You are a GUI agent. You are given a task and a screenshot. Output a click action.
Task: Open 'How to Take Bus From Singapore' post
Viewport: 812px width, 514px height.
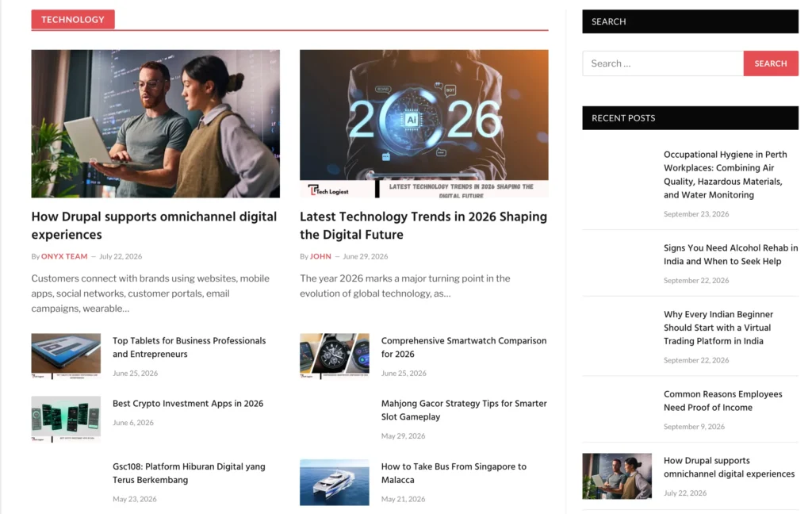pos(454,473)
